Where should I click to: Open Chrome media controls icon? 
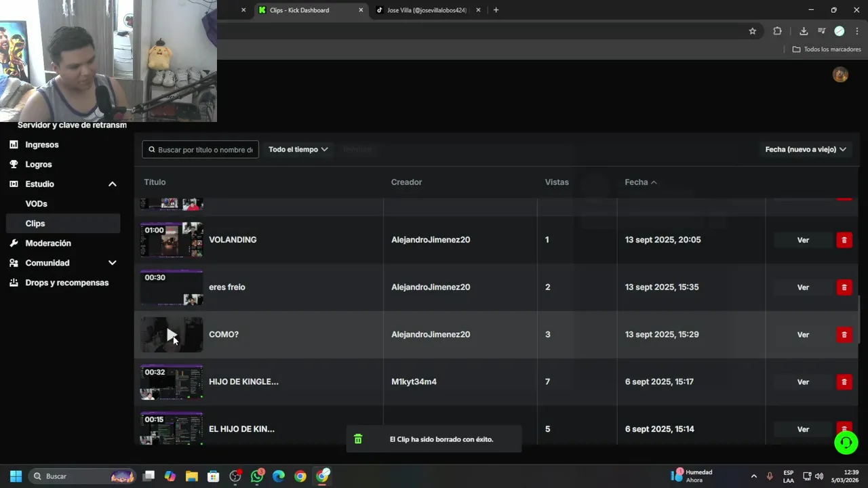point(821,31)
